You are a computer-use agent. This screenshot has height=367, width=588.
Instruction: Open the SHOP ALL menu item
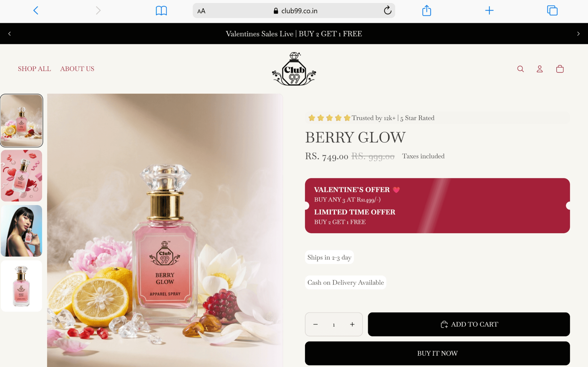34,69
